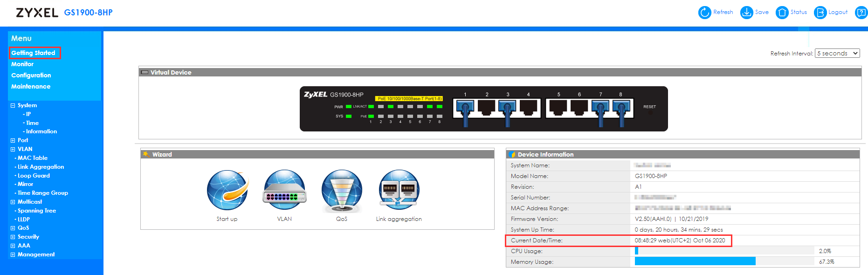The width and height of the screenshot is (868, 275).
Task: Launch the Start up wizard icon
Action: [227, 190]
